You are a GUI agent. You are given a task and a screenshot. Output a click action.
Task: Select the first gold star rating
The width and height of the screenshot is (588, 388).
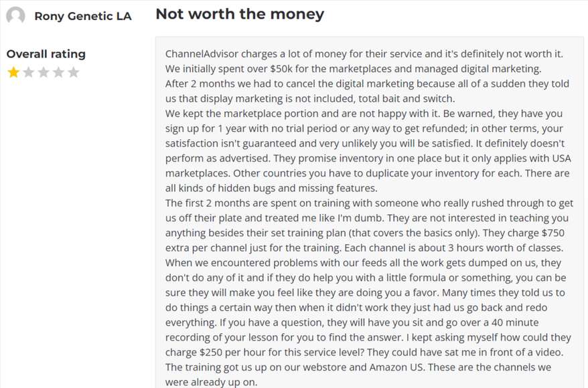(13, 72)
